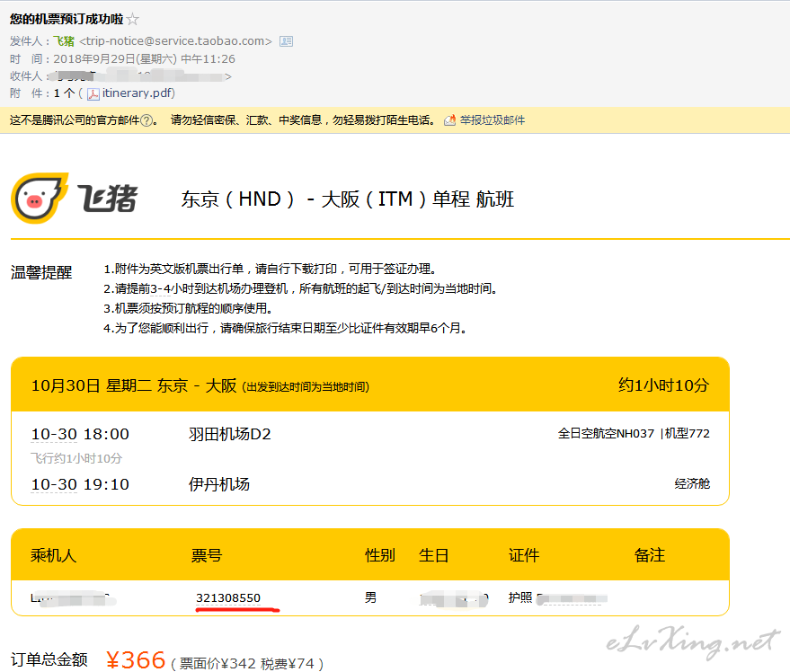Click the spam report flag icon
The height and width of the screenshot is (672, 790).
[x=448, y=118]
